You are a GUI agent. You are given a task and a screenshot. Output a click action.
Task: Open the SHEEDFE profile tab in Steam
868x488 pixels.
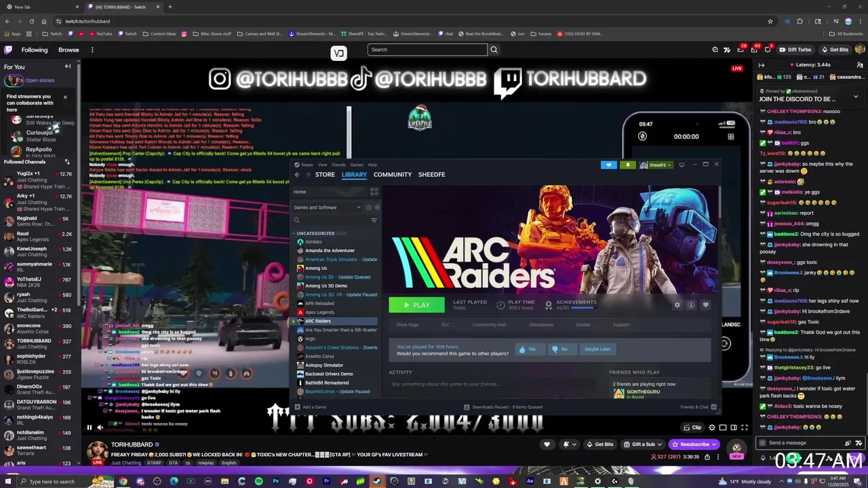[x=431, y=174]
